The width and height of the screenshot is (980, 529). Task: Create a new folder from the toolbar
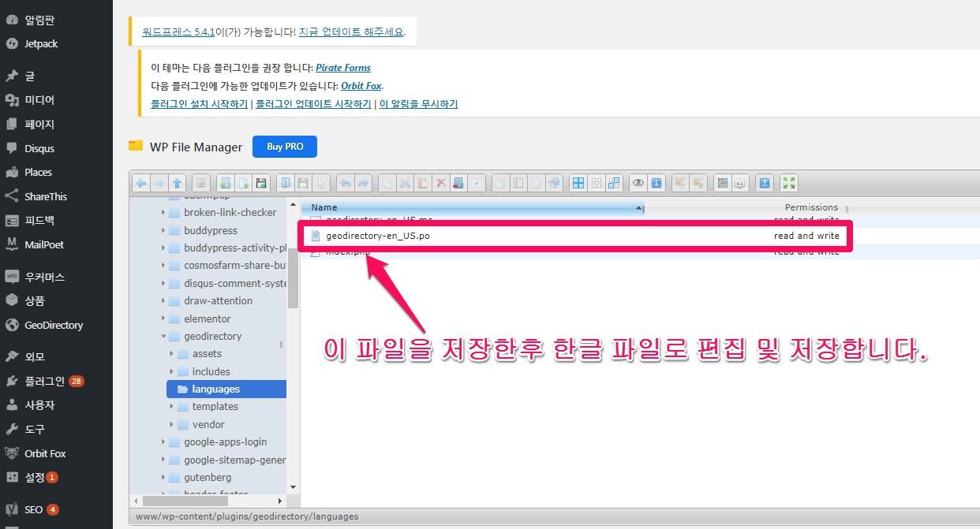(226, 183)
